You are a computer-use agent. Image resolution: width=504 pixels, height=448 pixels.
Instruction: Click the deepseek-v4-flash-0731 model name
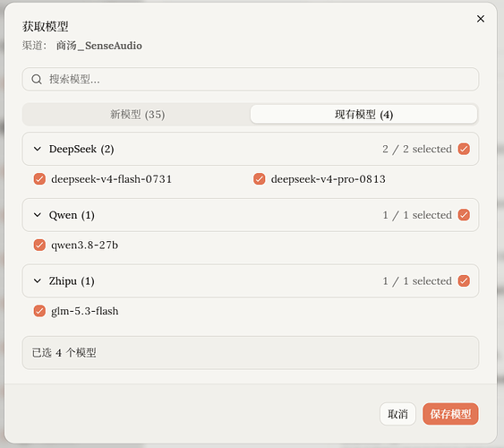[x=112, y=179]
